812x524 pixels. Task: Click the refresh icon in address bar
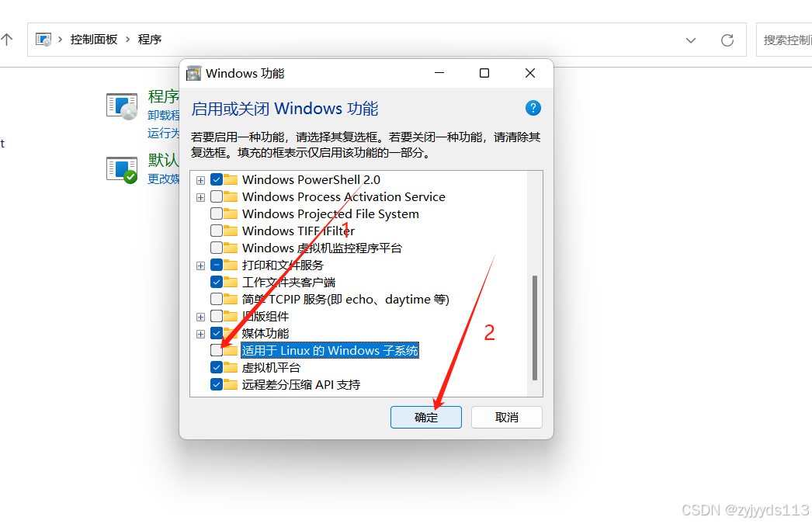727,40
